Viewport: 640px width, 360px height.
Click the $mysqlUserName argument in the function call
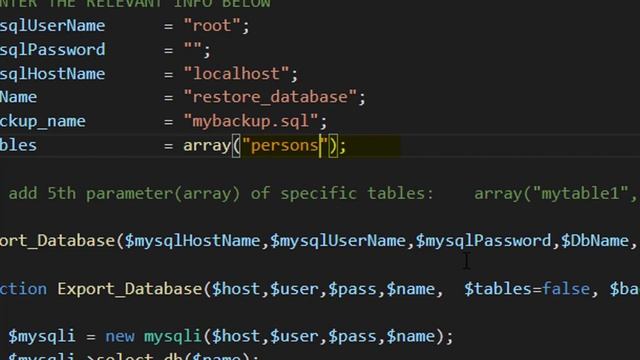pos(338,241)
